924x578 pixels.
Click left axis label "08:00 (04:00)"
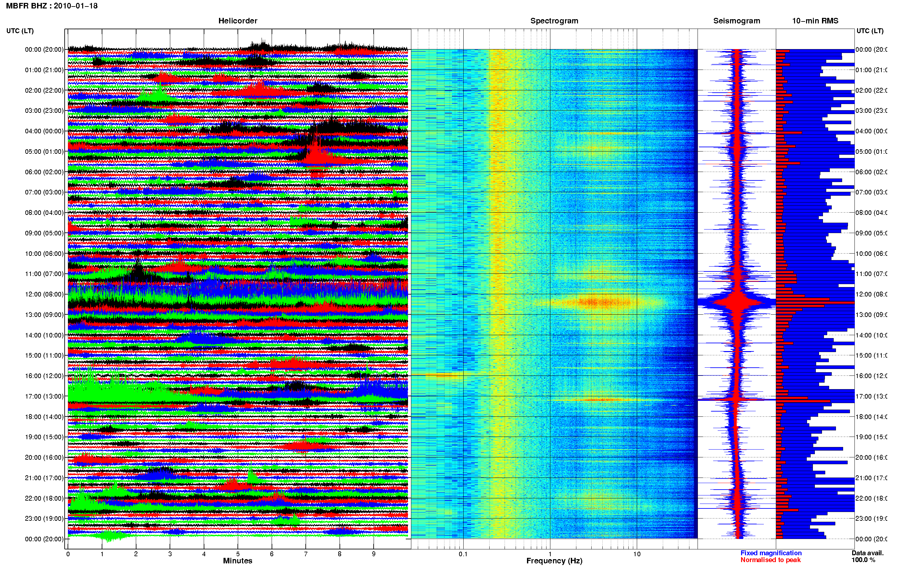44,213
